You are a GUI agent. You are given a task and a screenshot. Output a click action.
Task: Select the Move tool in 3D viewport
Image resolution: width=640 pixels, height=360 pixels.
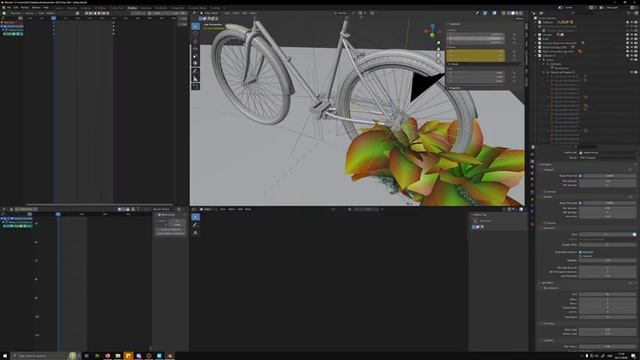click(196, 41)
